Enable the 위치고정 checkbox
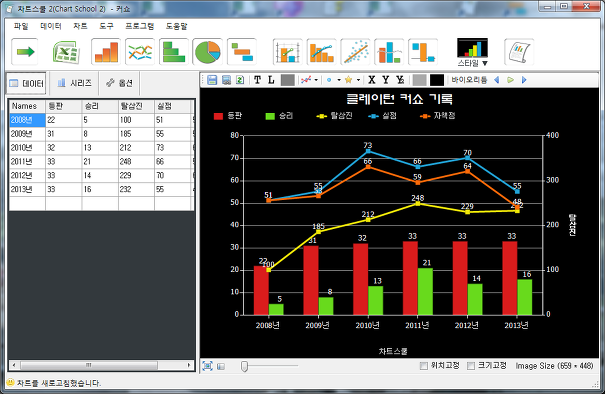The image size is (605, 394). (423, 366)
